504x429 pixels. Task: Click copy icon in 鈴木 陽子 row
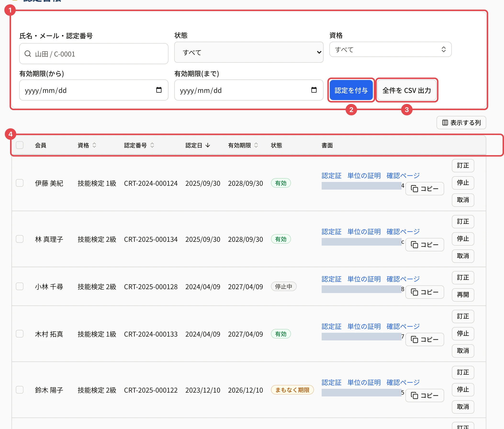point(414,395)
